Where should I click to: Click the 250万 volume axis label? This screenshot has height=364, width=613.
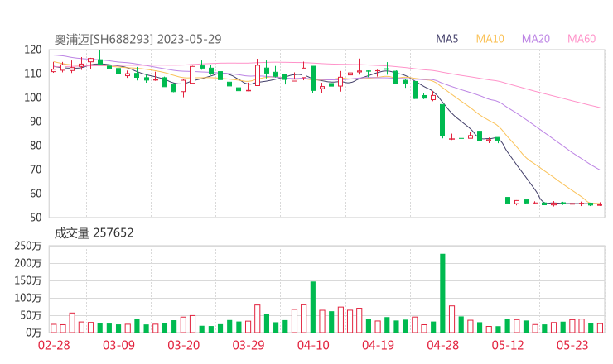[x=28, y=246]
